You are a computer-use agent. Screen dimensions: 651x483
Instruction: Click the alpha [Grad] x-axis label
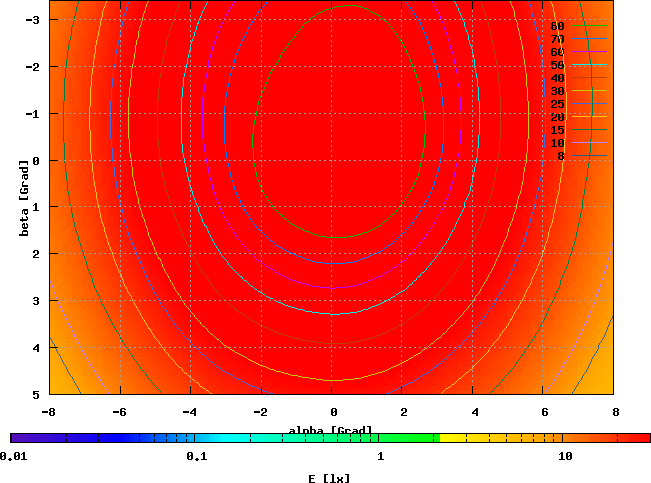point(331,430)
